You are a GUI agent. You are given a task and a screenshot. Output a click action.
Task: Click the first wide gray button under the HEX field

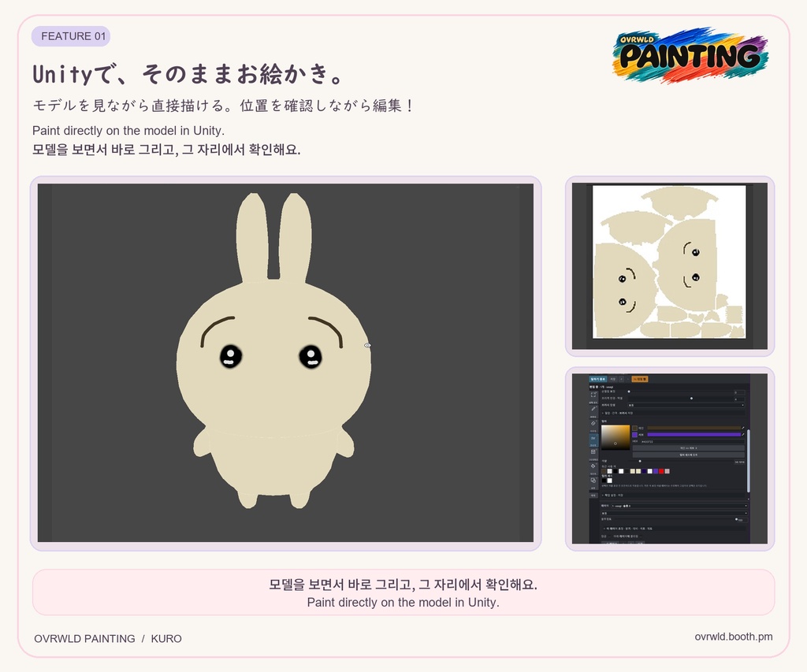[x=688, y=448]
